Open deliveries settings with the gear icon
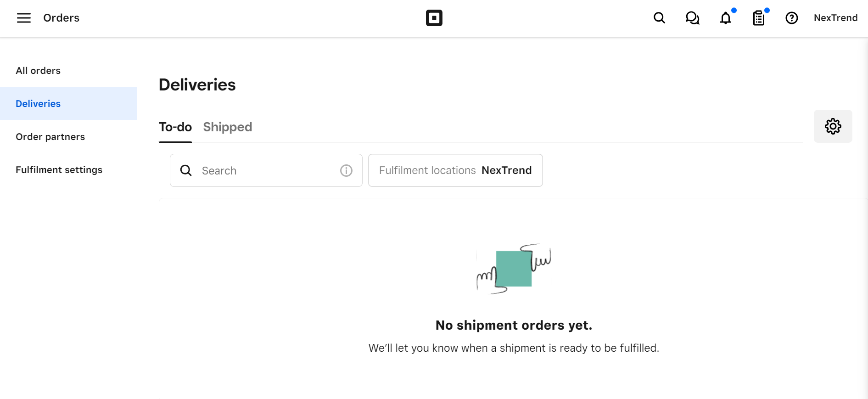Image resolution: width=868 pixels, height=399 pixels. tap(833, 126)
